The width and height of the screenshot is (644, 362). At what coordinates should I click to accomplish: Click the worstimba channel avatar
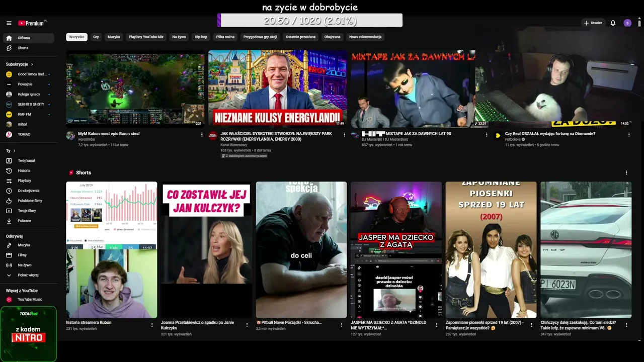click(70, 136)
